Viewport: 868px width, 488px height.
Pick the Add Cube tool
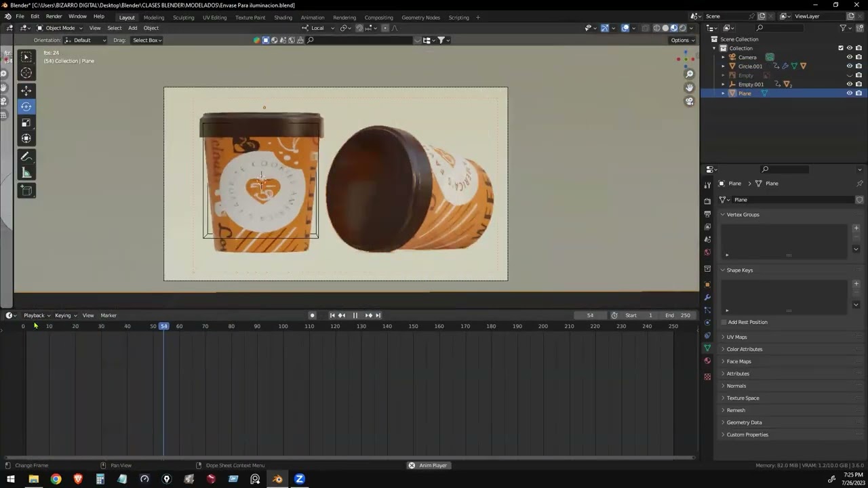click(x=26, y=190)
